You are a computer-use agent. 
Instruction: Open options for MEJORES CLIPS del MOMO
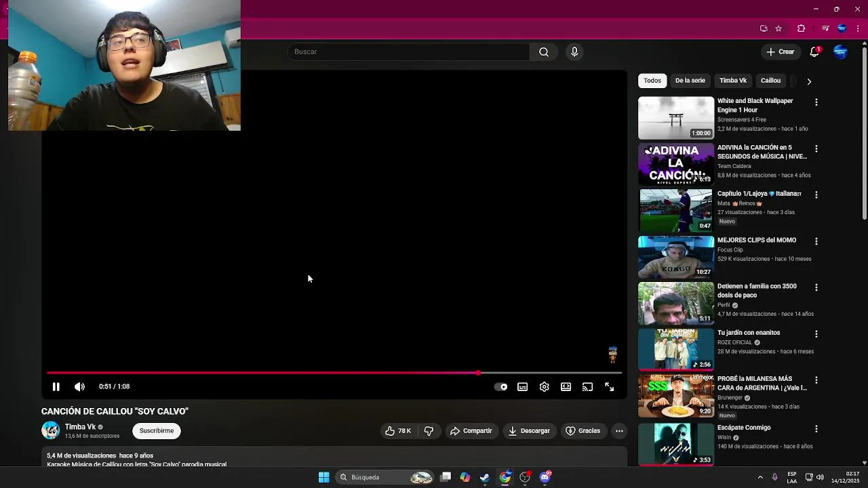pyautogui.click(x=816, y=241)
